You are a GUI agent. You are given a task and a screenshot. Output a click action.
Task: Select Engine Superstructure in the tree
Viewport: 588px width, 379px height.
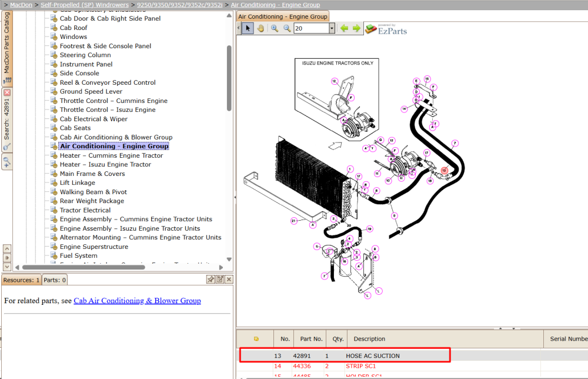pyautogui.click(x=93, y=247)
